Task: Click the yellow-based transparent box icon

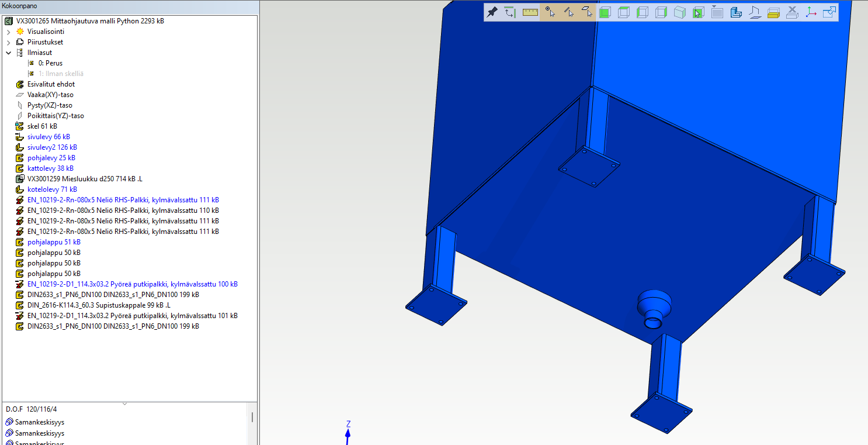Action: click(773, 12)
